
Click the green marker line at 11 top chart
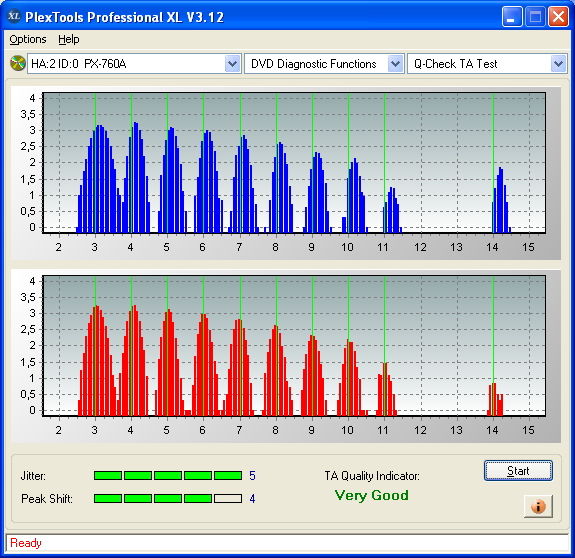tap(384, 163)
